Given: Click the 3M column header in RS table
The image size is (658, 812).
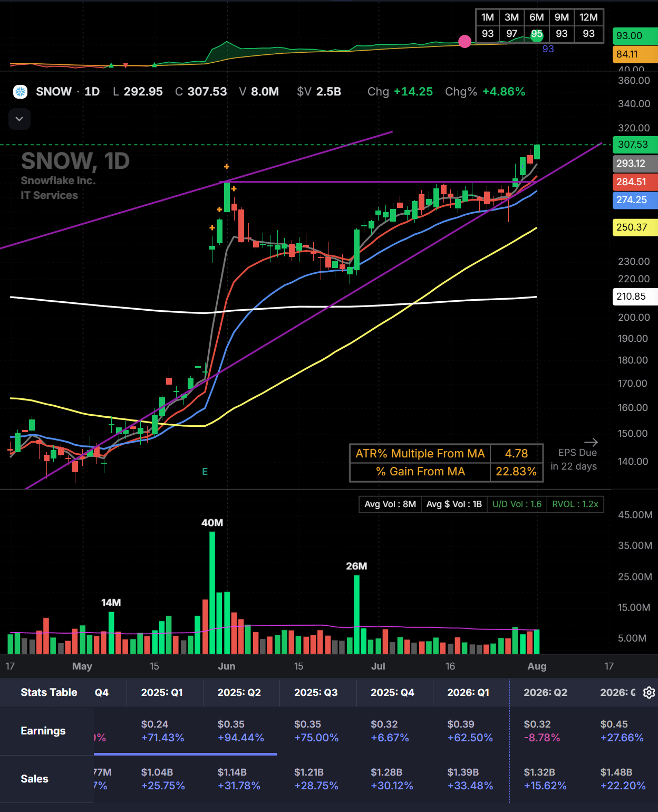Looking at the screenshot, I should point(511,17).
